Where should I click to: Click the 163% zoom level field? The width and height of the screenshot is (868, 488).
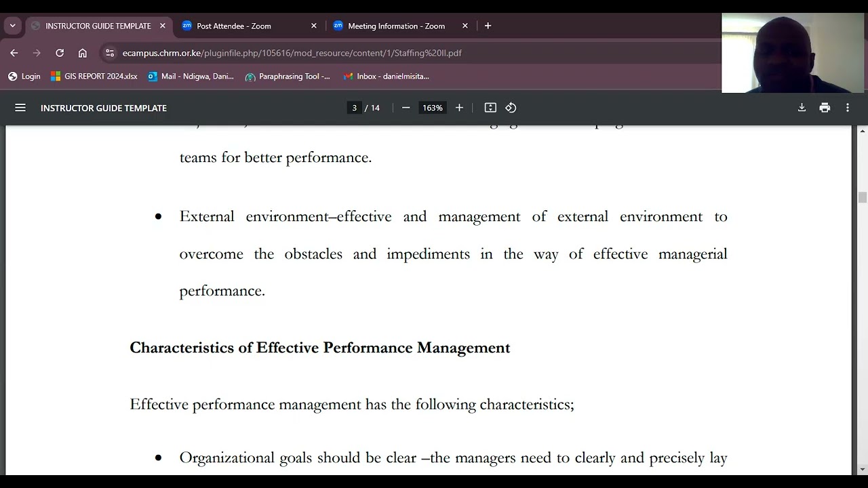[433, 108]
